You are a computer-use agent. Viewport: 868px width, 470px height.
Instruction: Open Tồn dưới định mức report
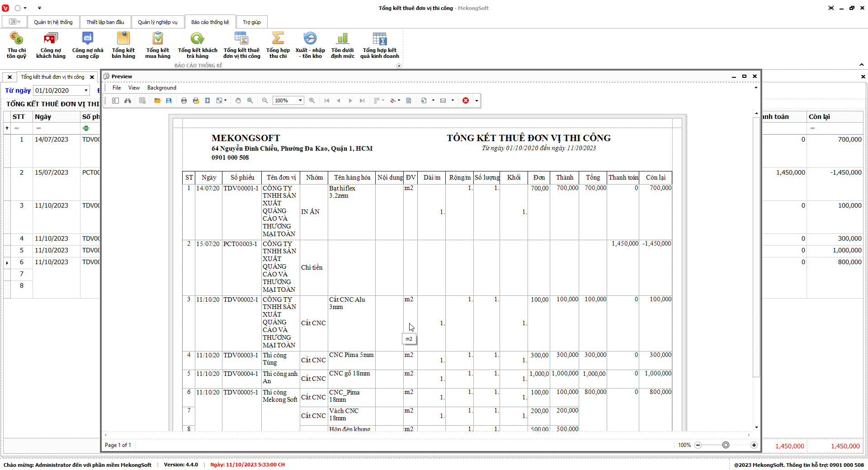tap(342, 45)
